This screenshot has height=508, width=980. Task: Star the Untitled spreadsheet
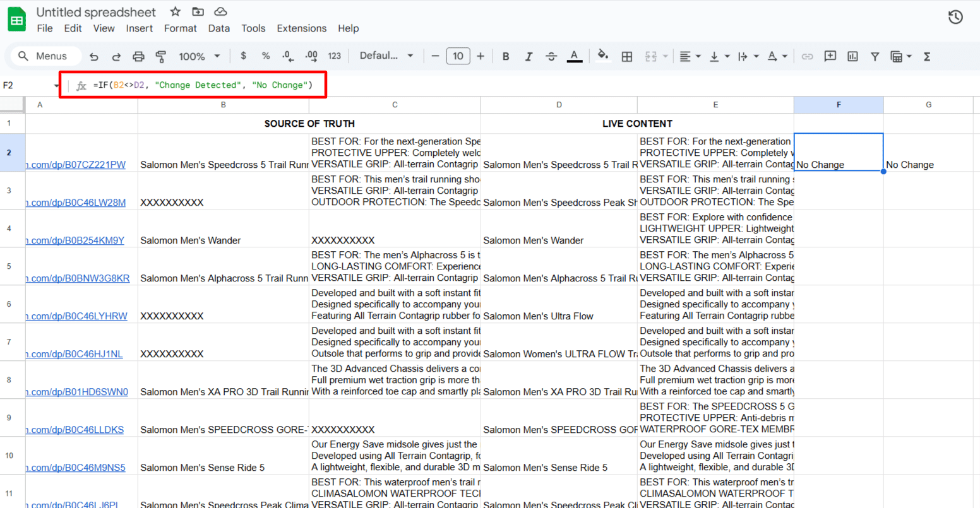click(176, 12)
